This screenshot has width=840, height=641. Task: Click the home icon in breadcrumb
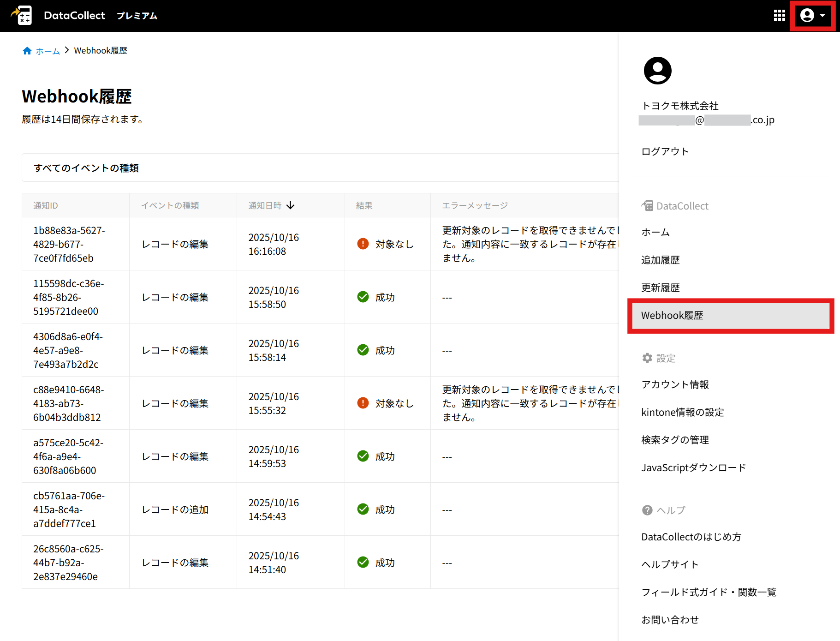[27, 51]
